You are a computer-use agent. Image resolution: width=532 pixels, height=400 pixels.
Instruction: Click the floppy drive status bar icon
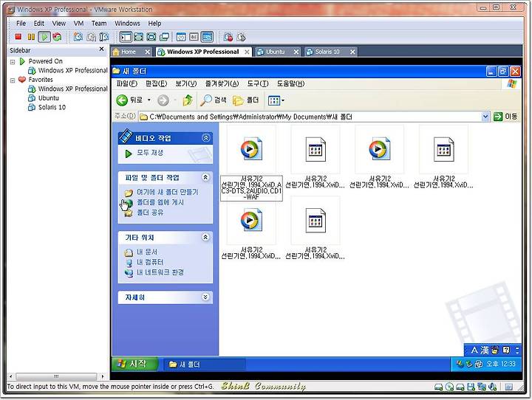point(471,387)
